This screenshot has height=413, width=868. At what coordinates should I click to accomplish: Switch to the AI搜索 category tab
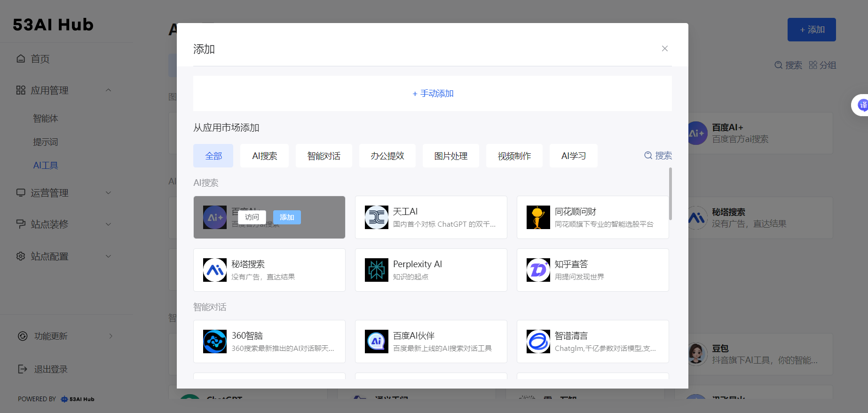264,156
